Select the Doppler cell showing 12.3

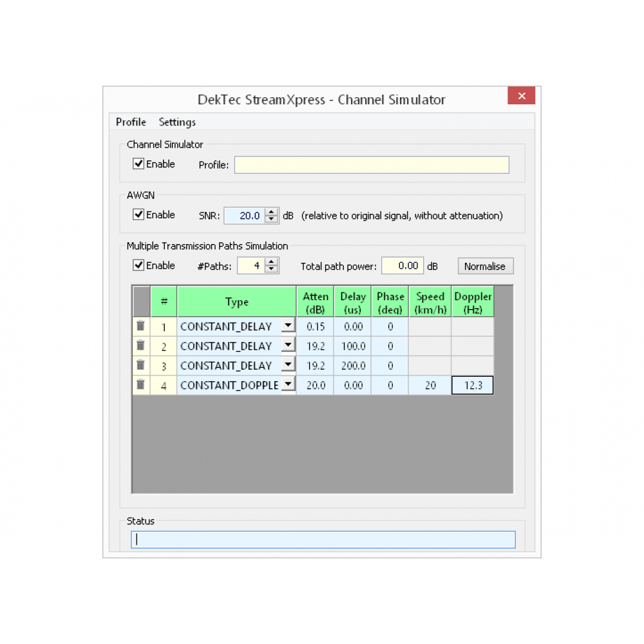tap(473, 386)
